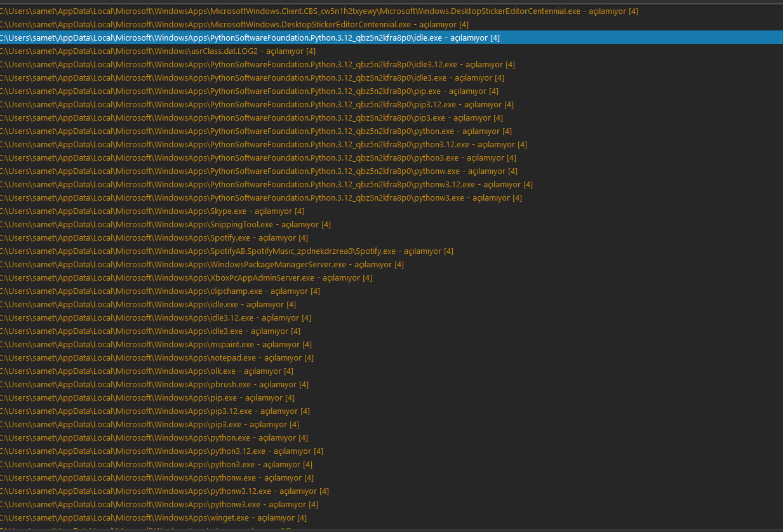This screenshot has width=783, height=532.
Task: Select the pbrush.exe row
Action: (x=391, y=384)
